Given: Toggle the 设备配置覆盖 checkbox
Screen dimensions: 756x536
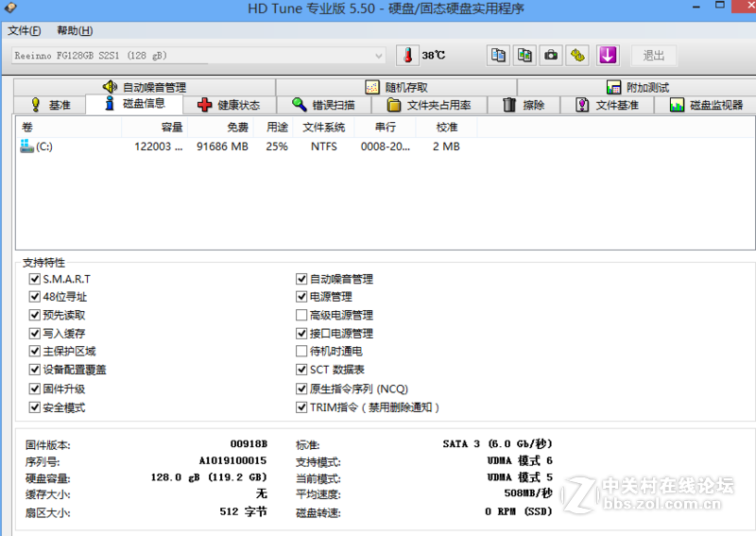Looking at the screenshot, I should 34,370.
